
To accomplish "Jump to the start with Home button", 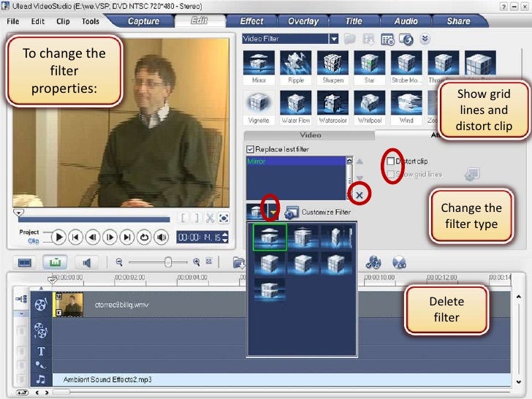I will point(75,237).
